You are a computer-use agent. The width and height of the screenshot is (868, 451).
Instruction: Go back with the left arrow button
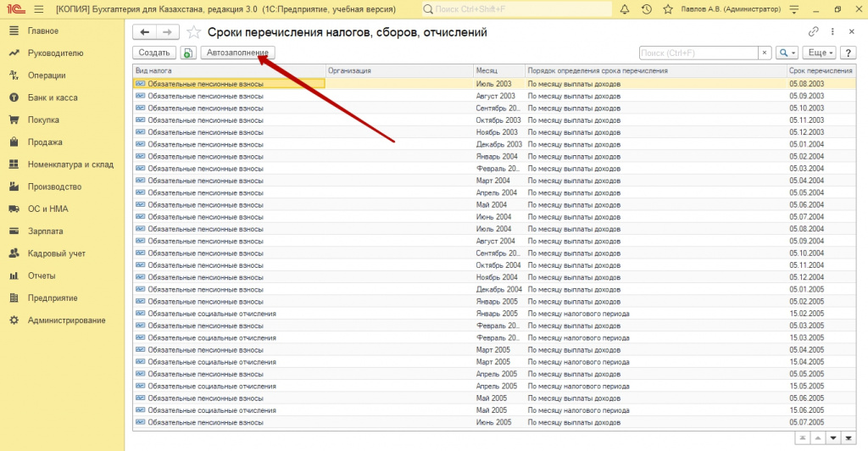[x=144, y=32]
